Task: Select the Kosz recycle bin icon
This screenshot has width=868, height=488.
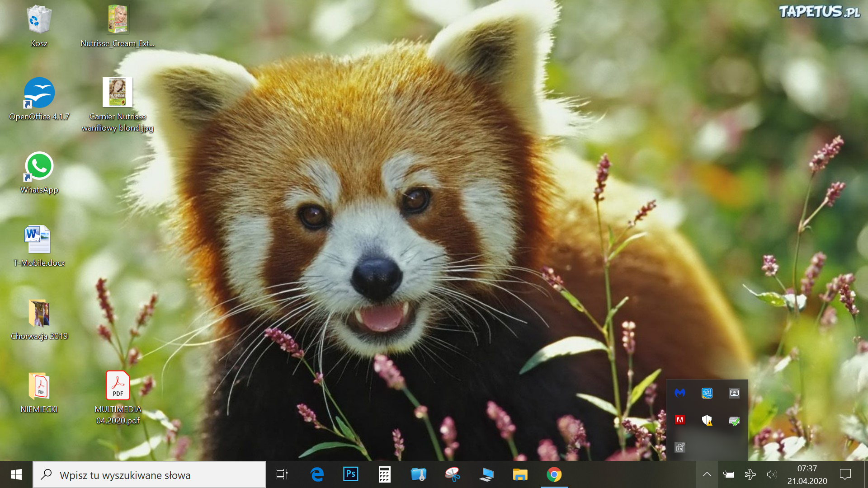Action: pyautogui.click(x=39, y=26)
